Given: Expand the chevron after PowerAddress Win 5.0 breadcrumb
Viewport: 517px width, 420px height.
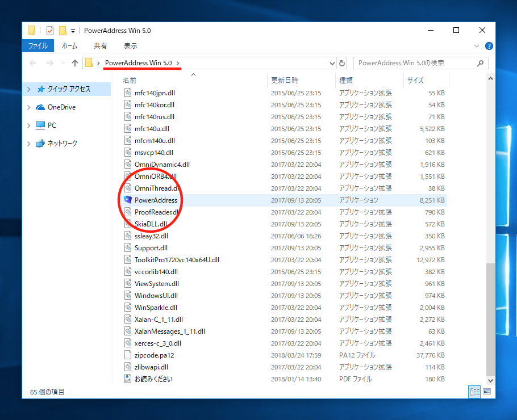Looking at the screenshot, I should tap(178, 63).
